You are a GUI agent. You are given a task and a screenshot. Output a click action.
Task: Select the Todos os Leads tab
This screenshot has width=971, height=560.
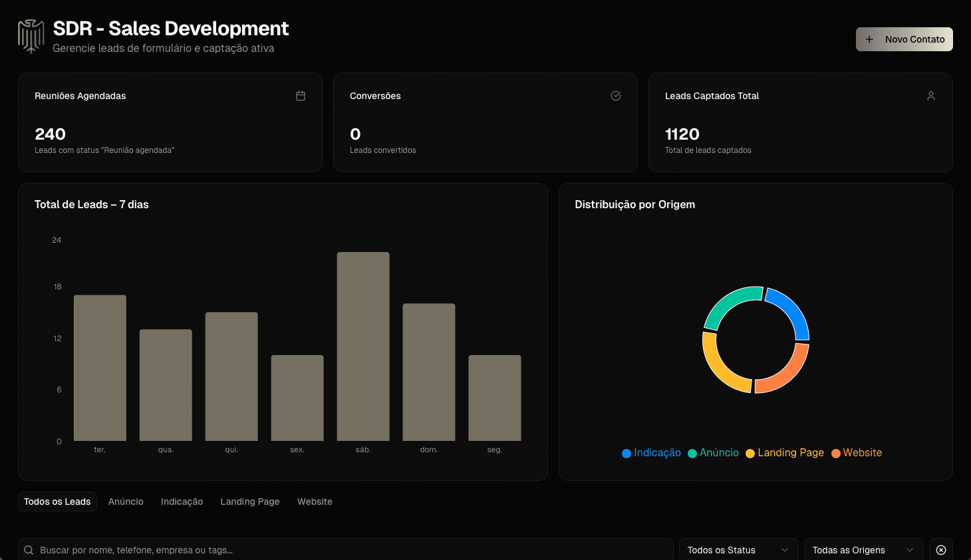click(57, 501)
